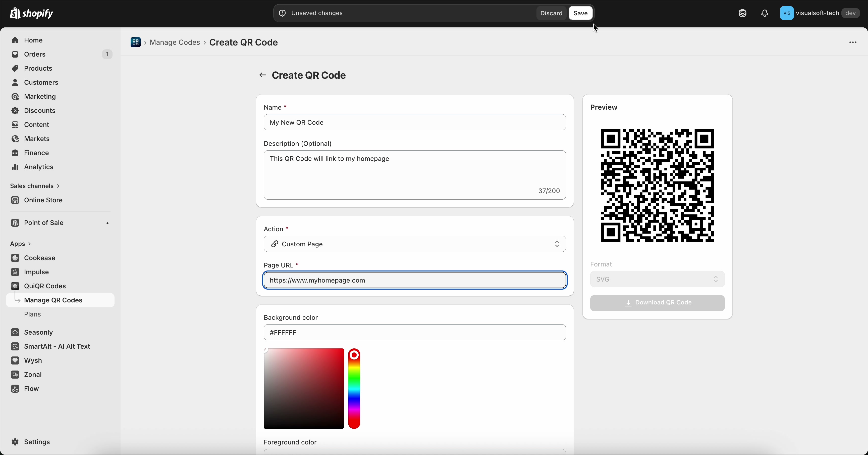The height and width of the screenshot is (455, 868).
Task: Select the Zonal app icon
Action: [x=15, y=375]
